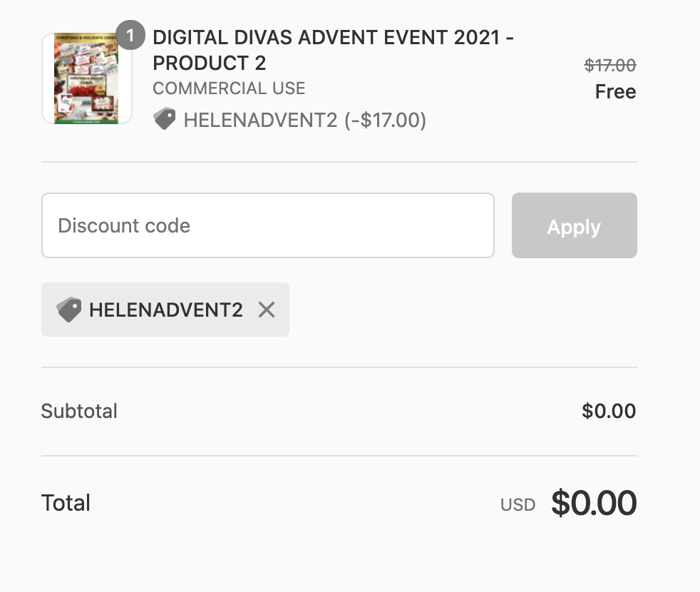
Task: Click the Discount code placeholder text
Action: [x=124, y=226]
